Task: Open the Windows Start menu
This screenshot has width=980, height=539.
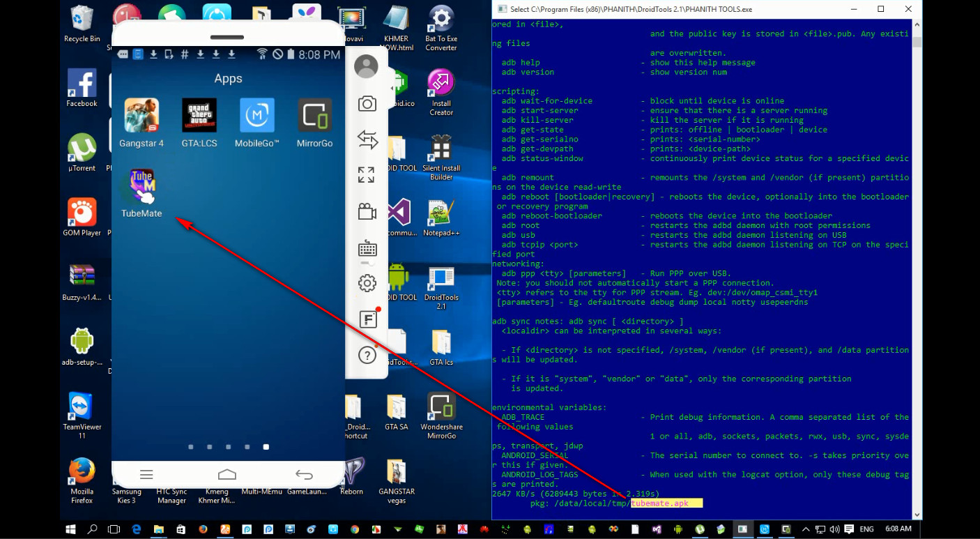Action: [x=70, y=530]
